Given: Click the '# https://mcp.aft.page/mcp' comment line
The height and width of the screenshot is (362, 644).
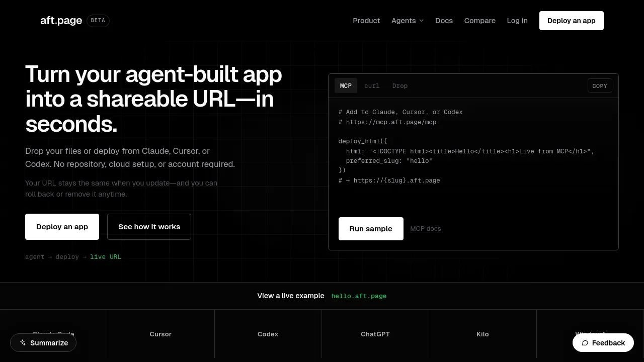Looking at the screenshot, I should click(x=387, y=122).
